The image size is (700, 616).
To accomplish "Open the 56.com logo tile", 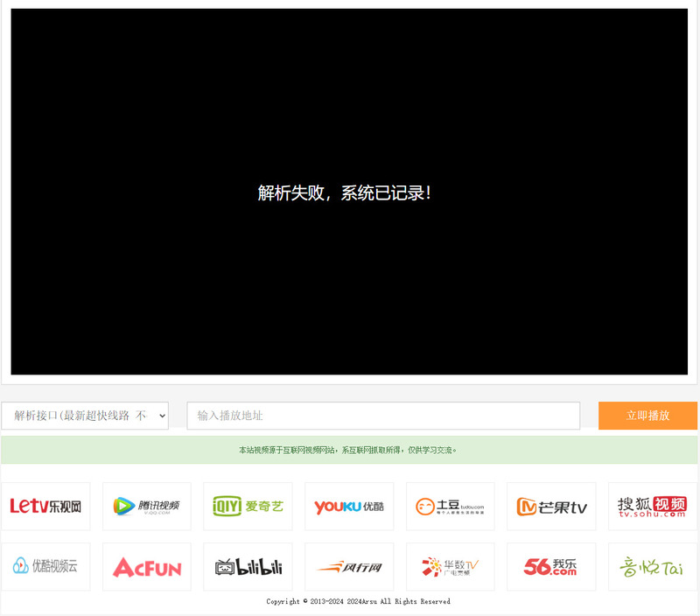I will [x=551, y=566].
